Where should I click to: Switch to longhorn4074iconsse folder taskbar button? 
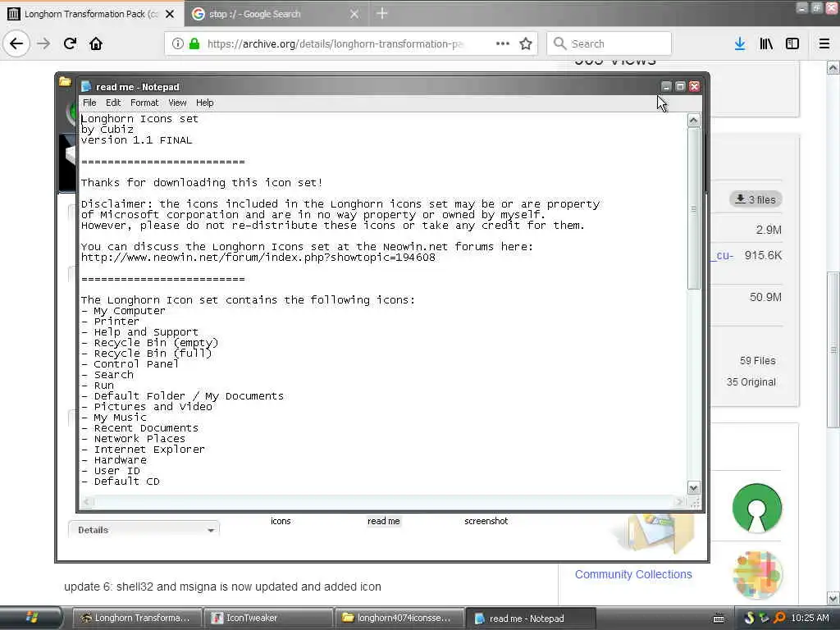coord(399,618)
